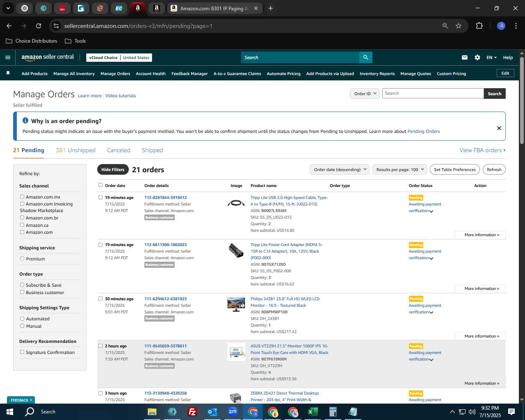Viewport: 525px width, 420px height.
Task: Open Excel from the taskbar
Action: click(313, 411)
